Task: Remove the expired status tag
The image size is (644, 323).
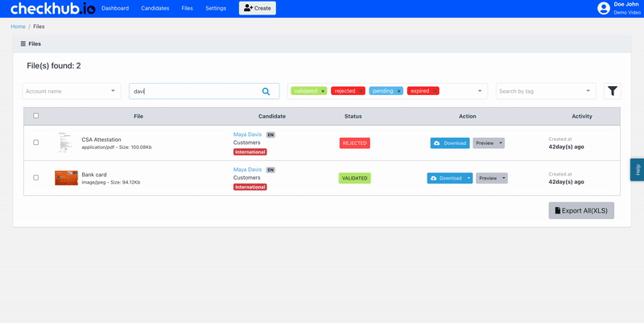Action: (435, 91)
